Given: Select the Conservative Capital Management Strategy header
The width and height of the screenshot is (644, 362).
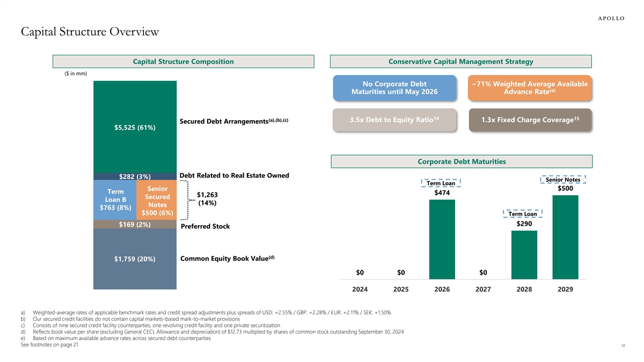Looking at the screenshot, I should (460, 62).
